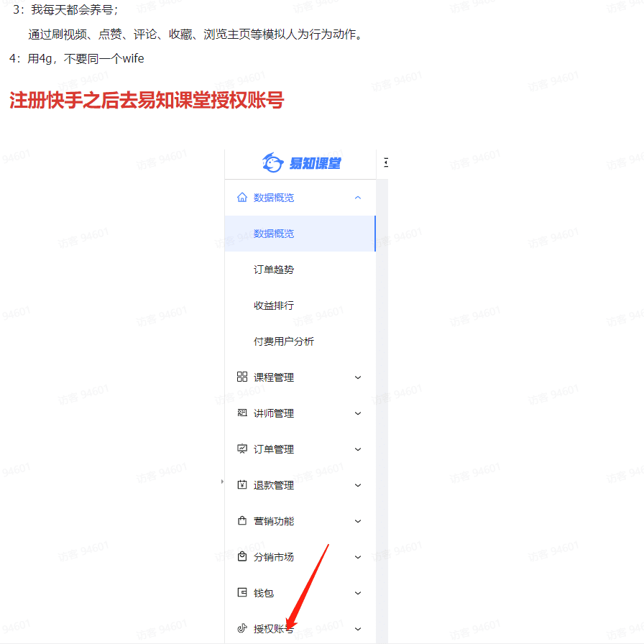Select 数据概览 submenu item
This screenshot has width=644, height=644.
pyautogui.click(x=274, y=234)
